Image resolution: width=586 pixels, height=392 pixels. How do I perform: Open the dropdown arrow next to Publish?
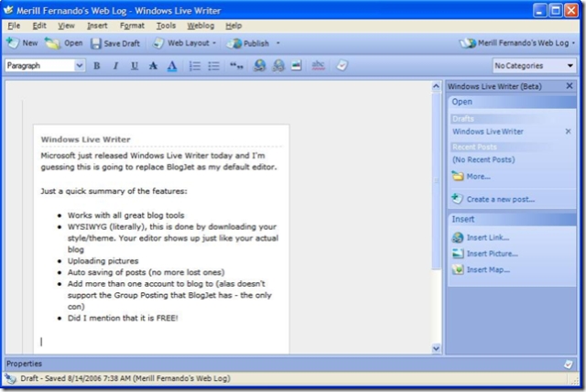[x=277, y=43]
